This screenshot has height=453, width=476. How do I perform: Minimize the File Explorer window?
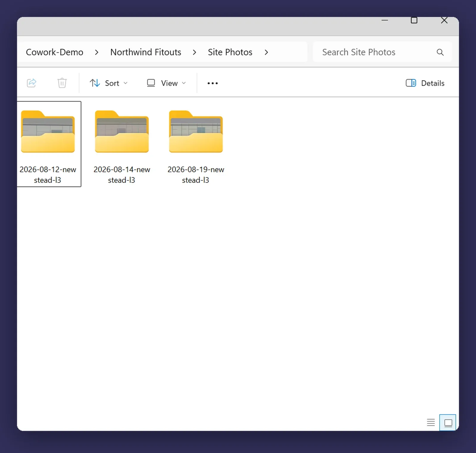click(x=385, y=20)
